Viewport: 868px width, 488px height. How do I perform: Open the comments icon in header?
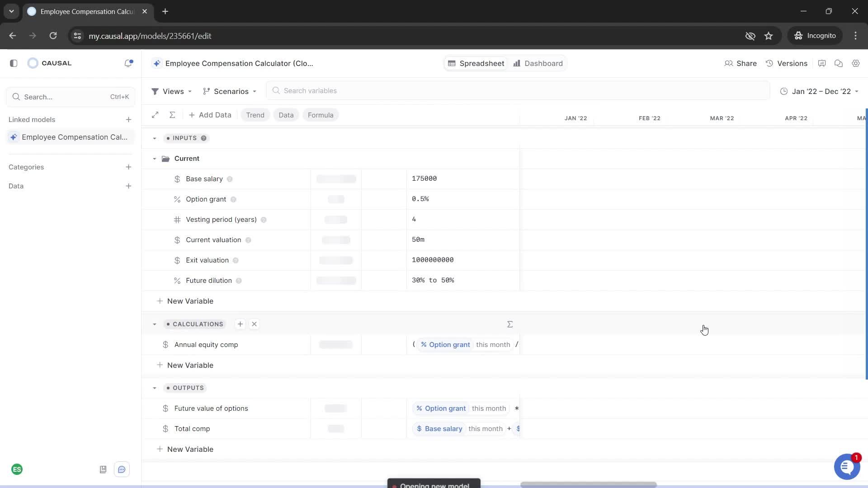(x=839, y=63)
